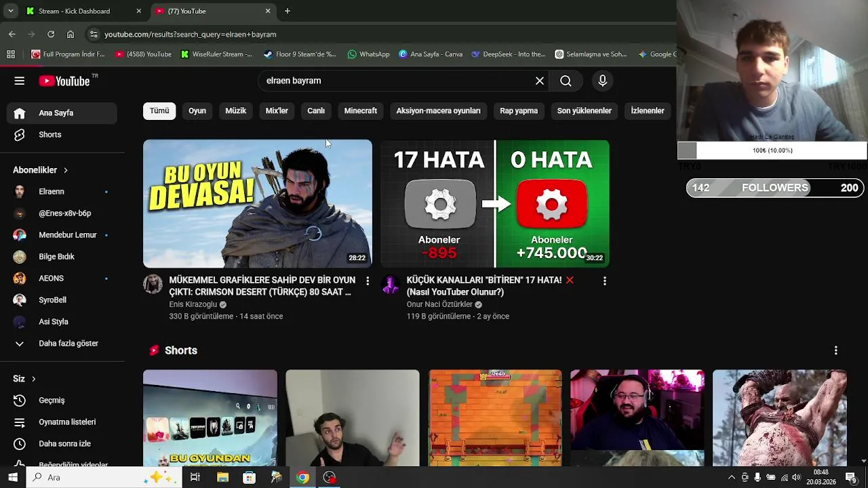
Task: Select Son yüklenenler filter chip
Action: [x=585, y=111]
